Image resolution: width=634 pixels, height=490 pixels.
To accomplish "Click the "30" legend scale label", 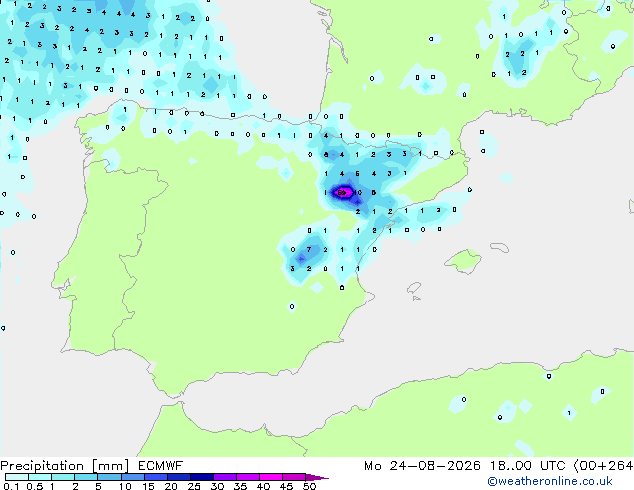I will 217,486.
